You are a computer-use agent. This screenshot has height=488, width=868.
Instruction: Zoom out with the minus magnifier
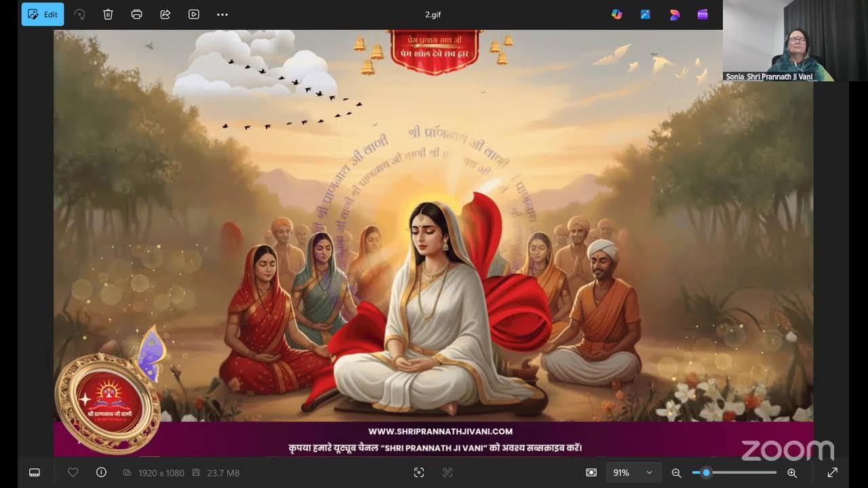tap(676, 472)
